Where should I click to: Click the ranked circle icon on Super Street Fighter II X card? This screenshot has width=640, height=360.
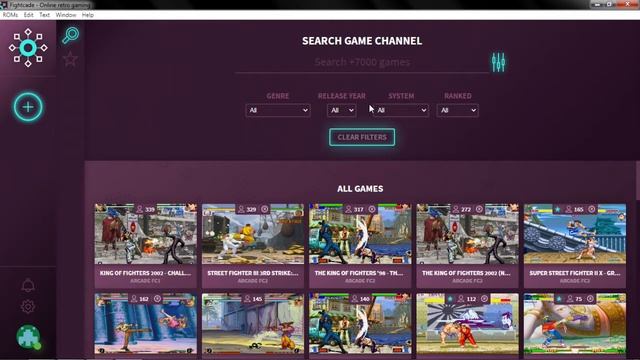591,209
